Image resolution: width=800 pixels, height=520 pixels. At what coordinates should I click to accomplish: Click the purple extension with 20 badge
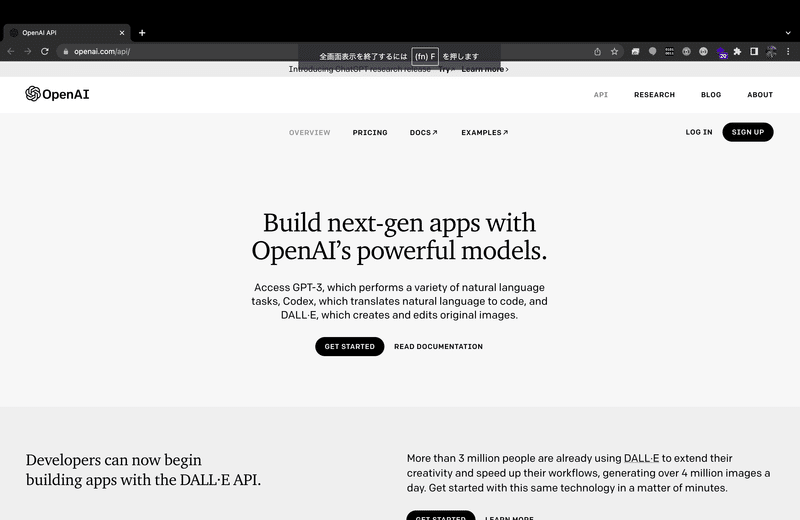point(721,52)
